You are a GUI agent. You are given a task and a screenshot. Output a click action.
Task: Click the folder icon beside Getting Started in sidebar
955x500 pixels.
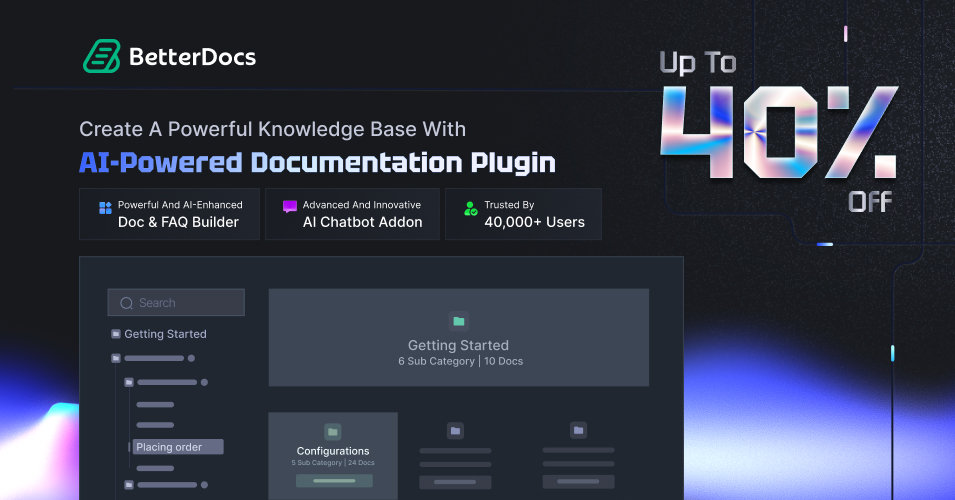tap(116, 334)
